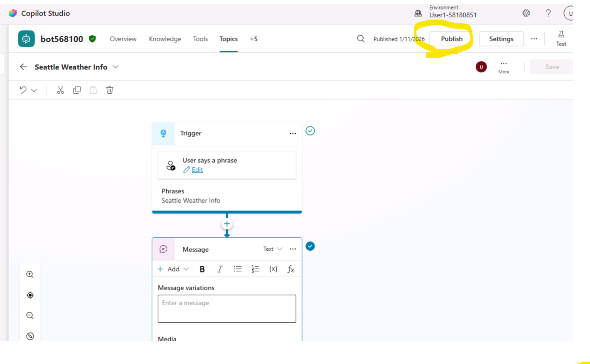Click the Edit link under trigger phrase
Viewport: 590px width, 364px height.
197,170
